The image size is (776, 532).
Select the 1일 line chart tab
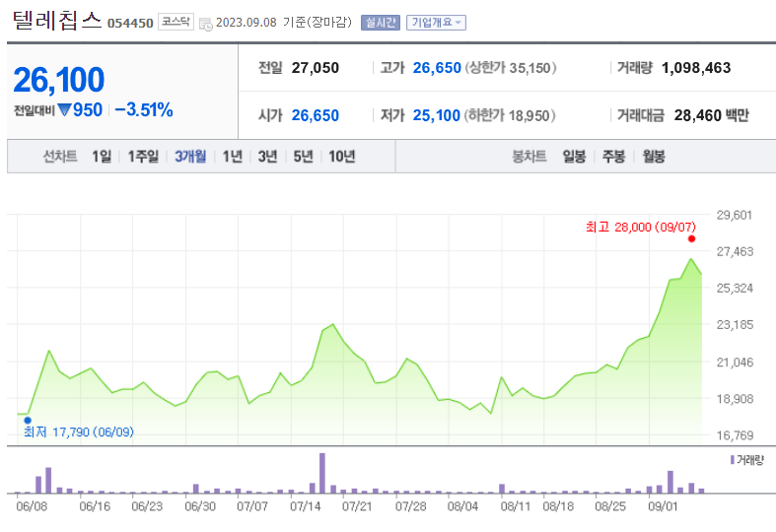tap(102, 157)
